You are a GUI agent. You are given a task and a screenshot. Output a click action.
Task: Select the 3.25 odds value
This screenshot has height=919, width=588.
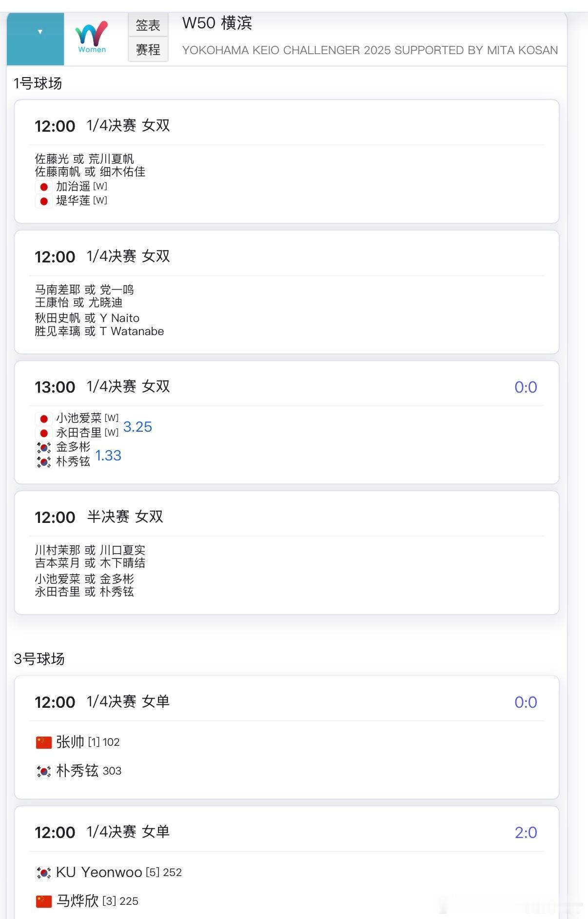tap(137, 427)
